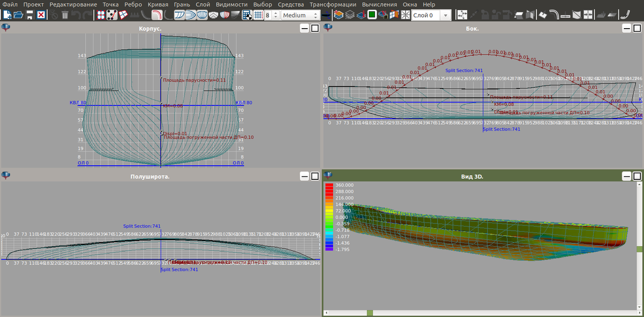
Task: Open the Трансформации menu
Action: pyautogui.click(x=333, y=5)
